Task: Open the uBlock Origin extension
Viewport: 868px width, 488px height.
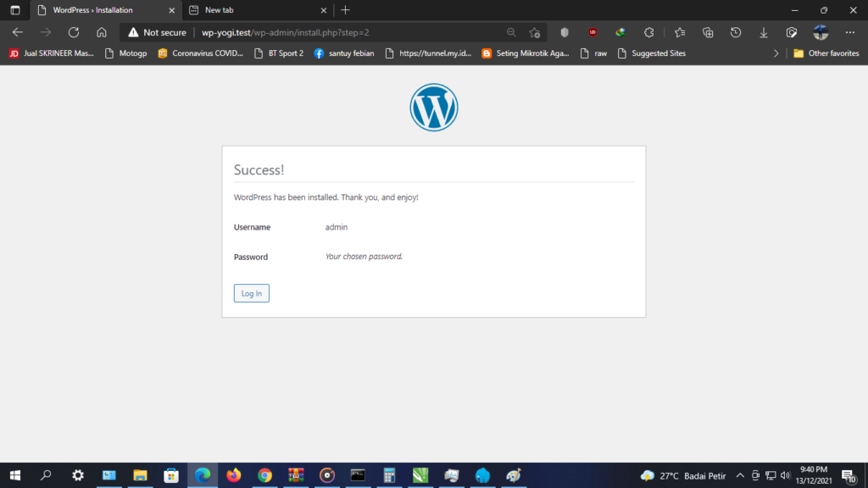Action: tap(593, 32)
